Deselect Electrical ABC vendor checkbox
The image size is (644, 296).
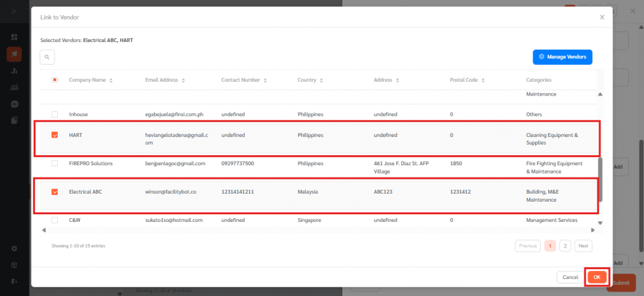[x=55, y=192]
